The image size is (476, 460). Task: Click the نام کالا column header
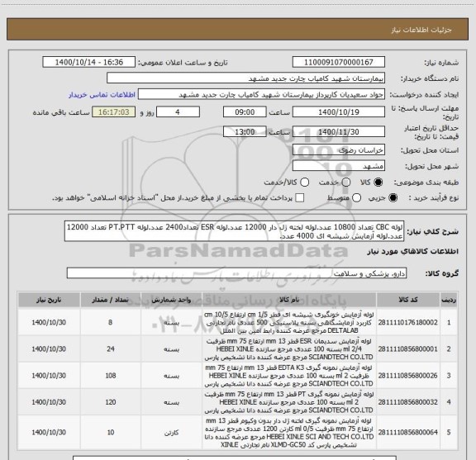point(289,300)
